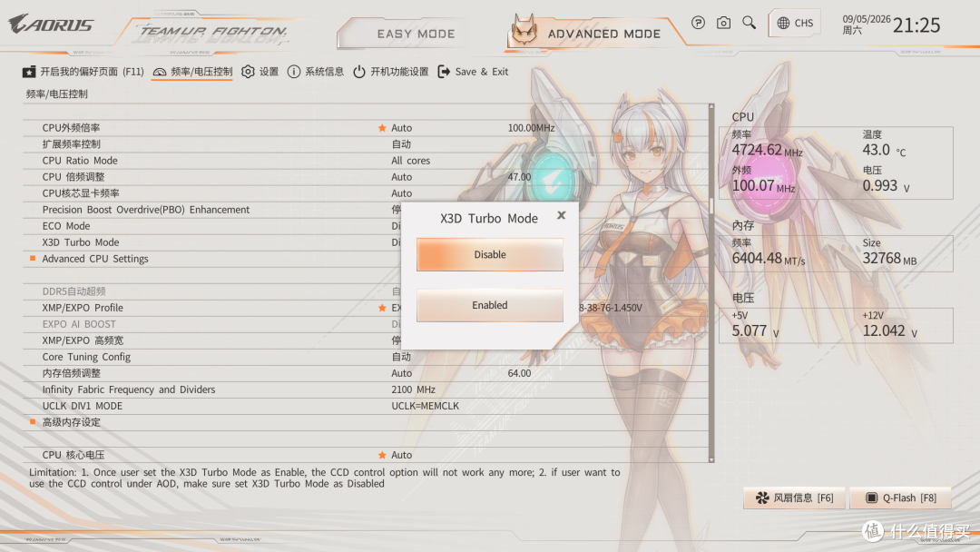Change language via CHS globe button
This screenshot has width=980, height=552.
(x=795, y=23)
